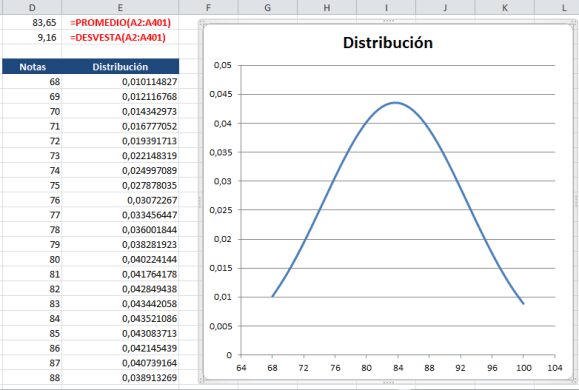
Task: Select the cell with value 0,042849438
Action: click(120, 289)
